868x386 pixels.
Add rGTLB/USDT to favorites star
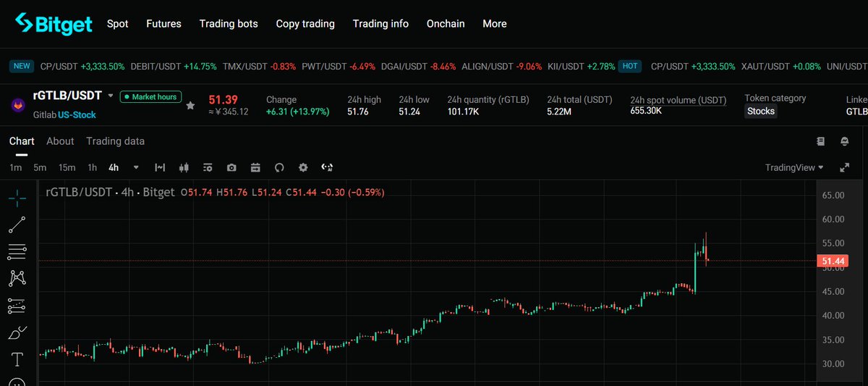click(x=190, y=106)
